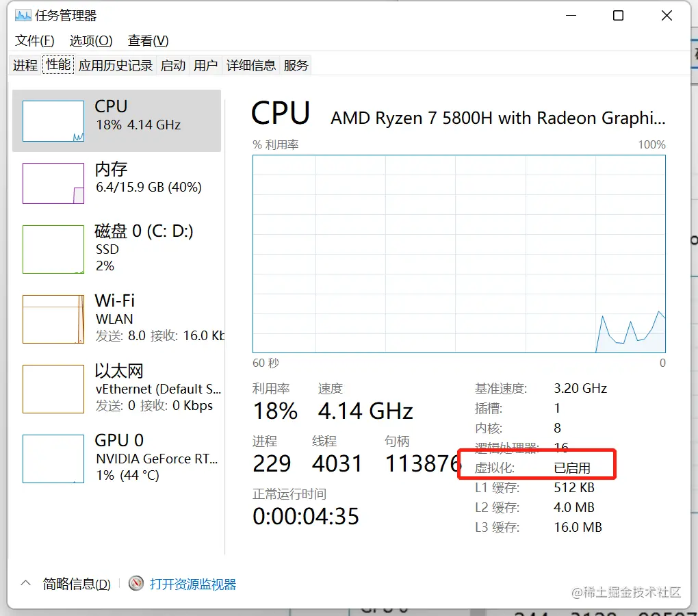Select the 内存 memory graph thumbnail

(53, 183)
